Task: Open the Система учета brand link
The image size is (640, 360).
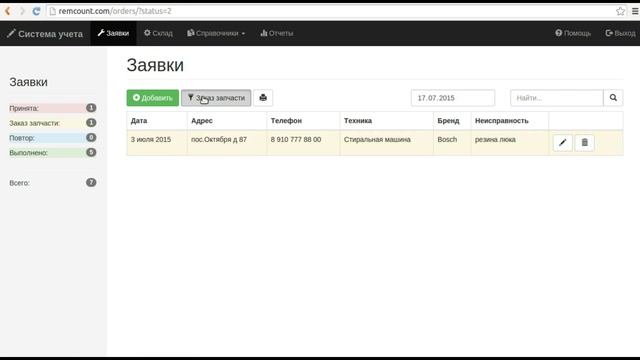Action: click(45, 33)
